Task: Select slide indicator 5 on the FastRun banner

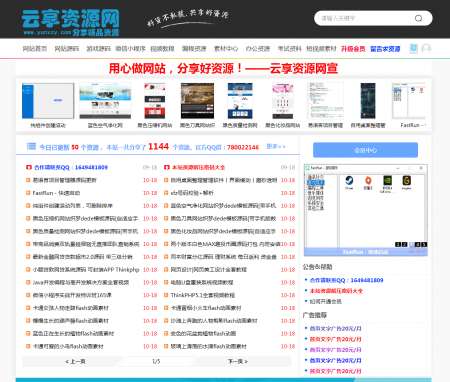Action: pyautogui.click(x=424, y=244)
